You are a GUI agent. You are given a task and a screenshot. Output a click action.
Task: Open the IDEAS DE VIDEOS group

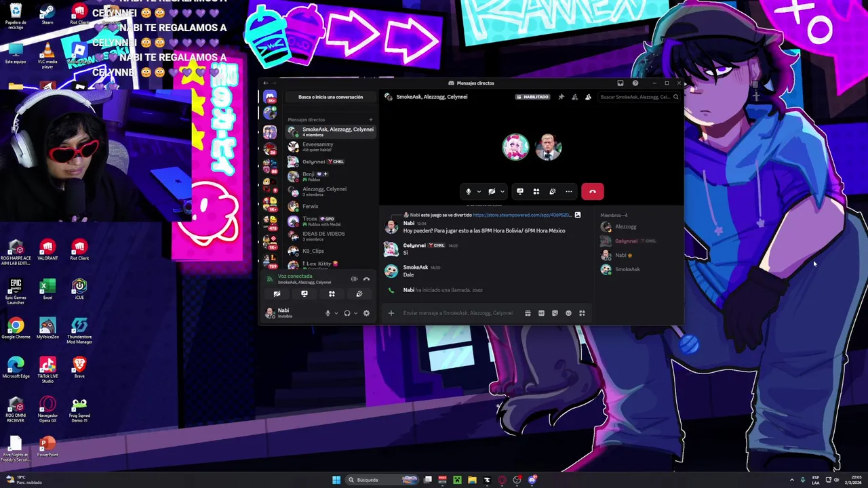pos(330,236)
